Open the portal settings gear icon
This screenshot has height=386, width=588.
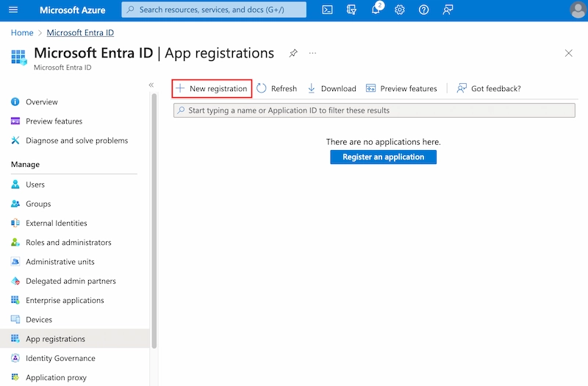pos(400,10)
